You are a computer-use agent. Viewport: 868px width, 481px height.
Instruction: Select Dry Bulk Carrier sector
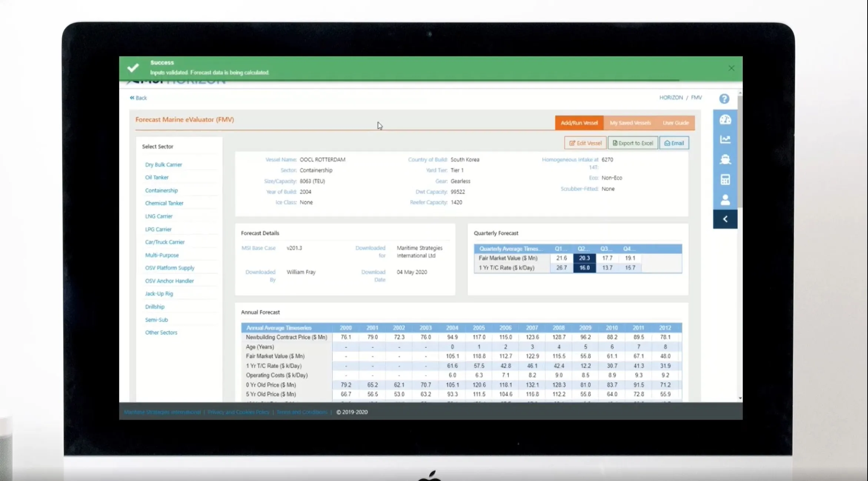163,164
